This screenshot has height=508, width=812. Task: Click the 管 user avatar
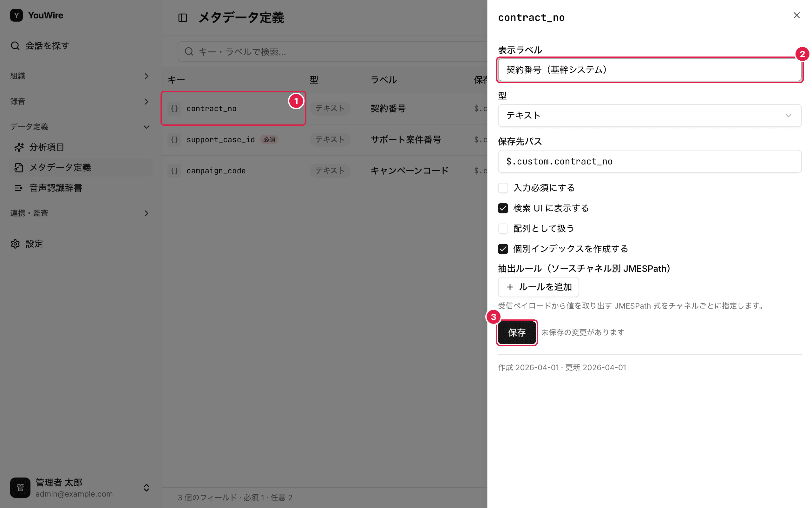tap(20, 487)
